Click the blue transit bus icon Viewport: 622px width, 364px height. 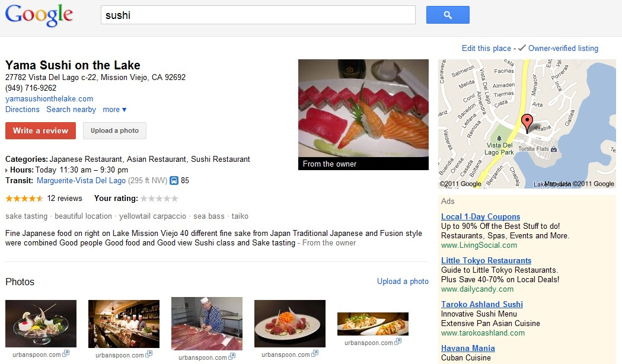point(174,180)
